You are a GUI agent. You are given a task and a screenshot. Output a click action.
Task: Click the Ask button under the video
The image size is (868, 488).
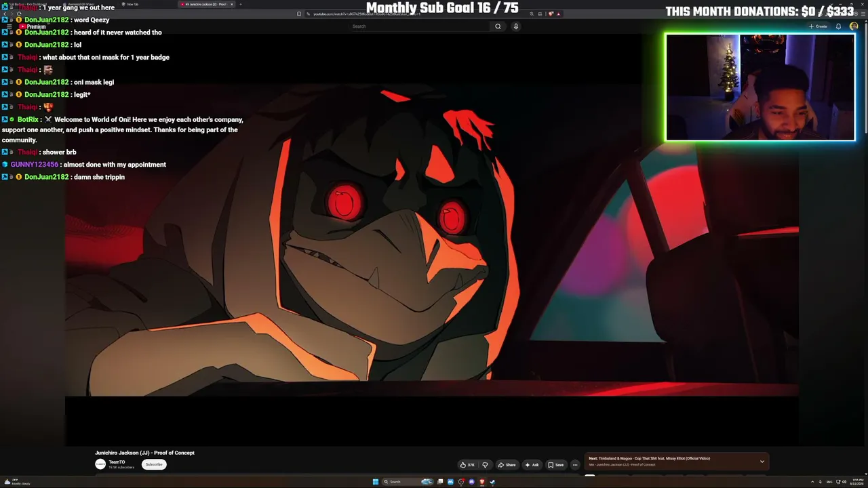[532, 465]
